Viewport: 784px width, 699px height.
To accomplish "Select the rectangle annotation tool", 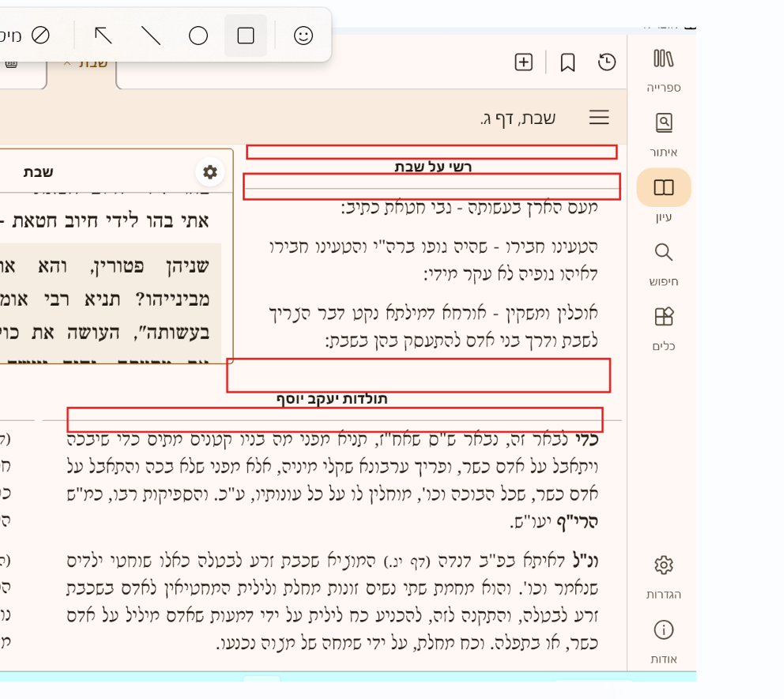I will click(246, 36).
